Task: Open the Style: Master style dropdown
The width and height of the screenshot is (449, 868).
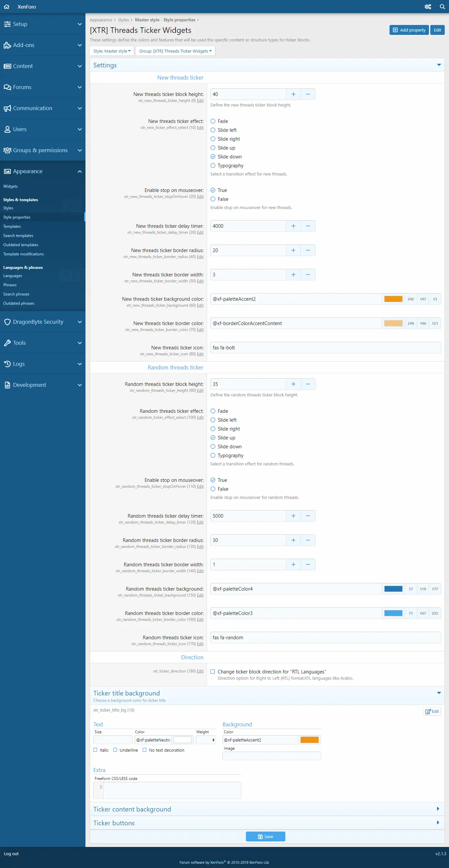Action: pos(111,51)
